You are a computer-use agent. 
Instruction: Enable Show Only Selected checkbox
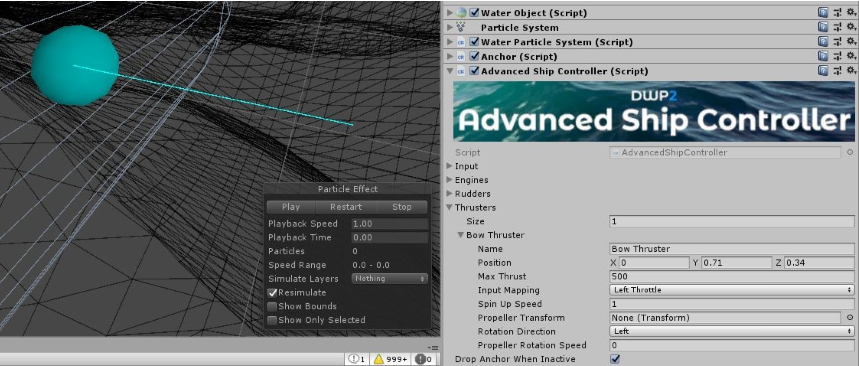272,320
